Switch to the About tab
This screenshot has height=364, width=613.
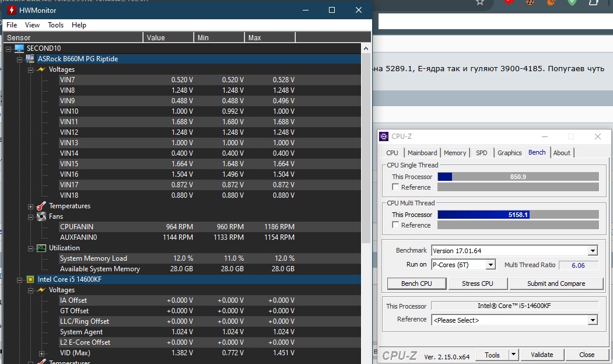pos(562,153)
